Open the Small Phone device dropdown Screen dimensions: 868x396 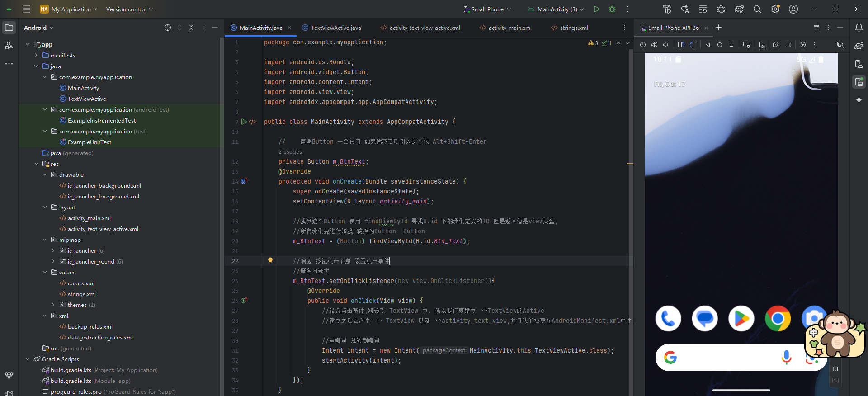pos(487,9)
